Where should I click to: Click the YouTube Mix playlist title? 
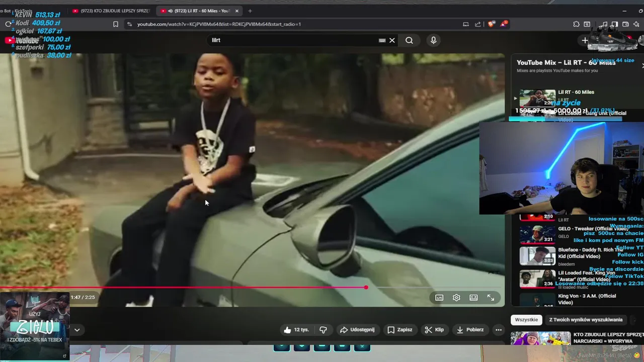click(x=566, y=62)
